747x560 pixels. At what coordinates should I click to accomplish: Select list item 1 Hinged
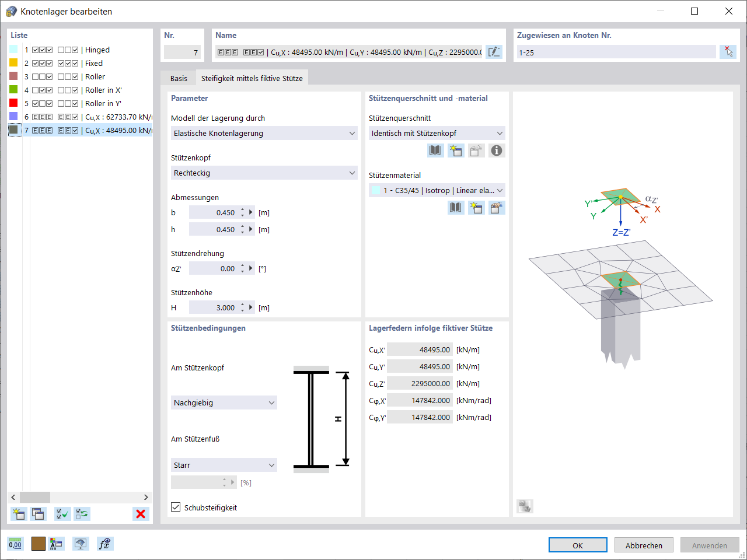point(81,50)
